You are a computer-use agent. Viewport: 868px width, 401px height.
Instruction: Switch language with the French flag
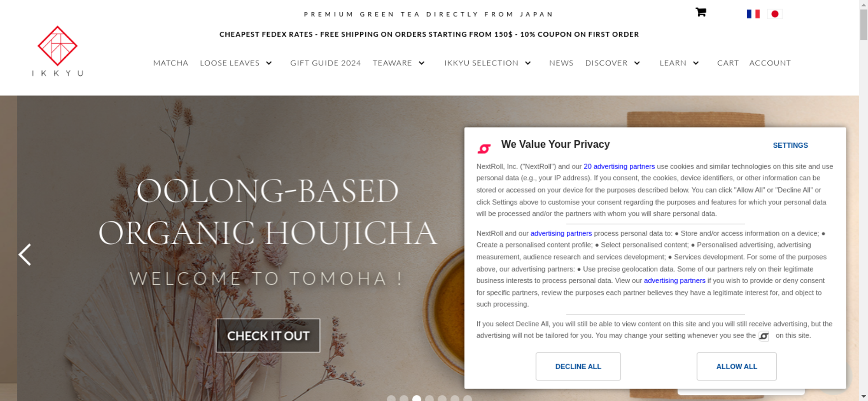tap(753, 14)
